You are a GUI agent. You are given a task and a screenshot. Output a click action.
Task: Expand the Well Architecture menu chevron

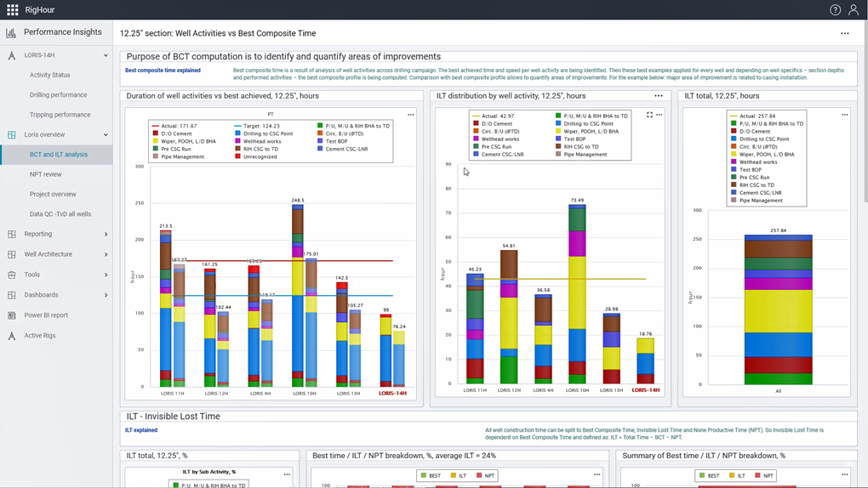pos(106,254)
